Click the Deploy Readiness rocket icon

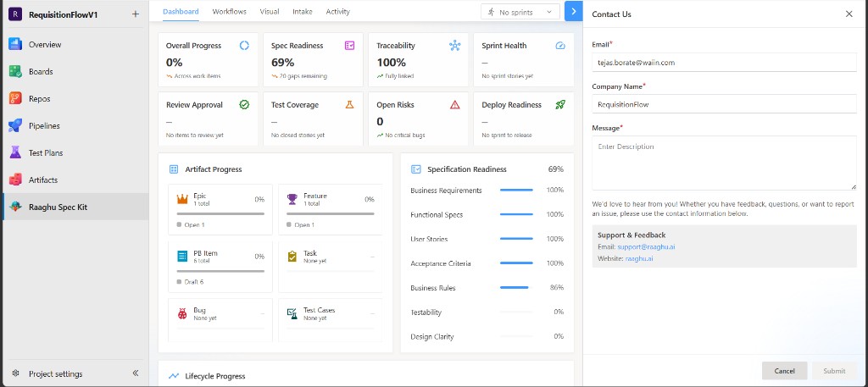tap(560, 104)
